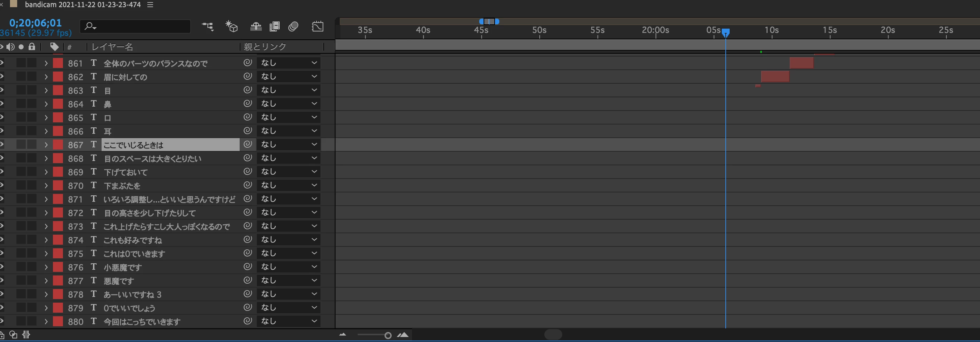Expand layer 872 properties
This screenshot has height=342, width=980.
pos(46,212)
